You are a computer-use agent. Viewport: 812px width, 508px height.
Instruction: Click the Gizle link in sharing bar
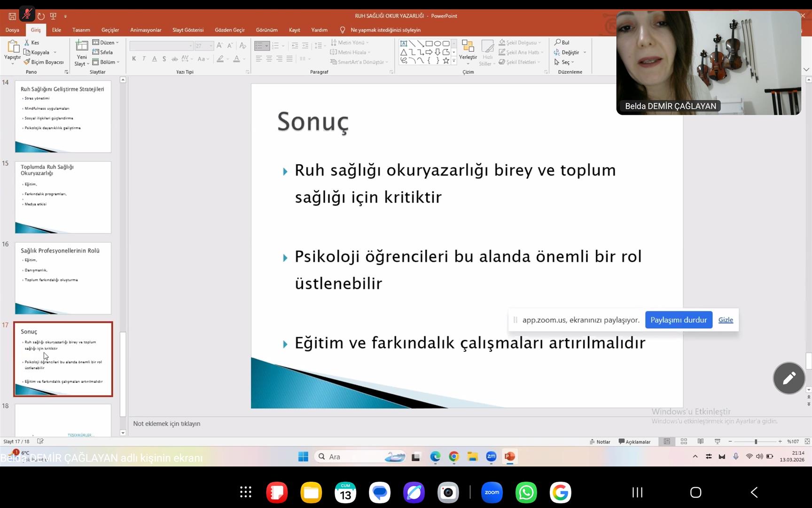point(725,320)
